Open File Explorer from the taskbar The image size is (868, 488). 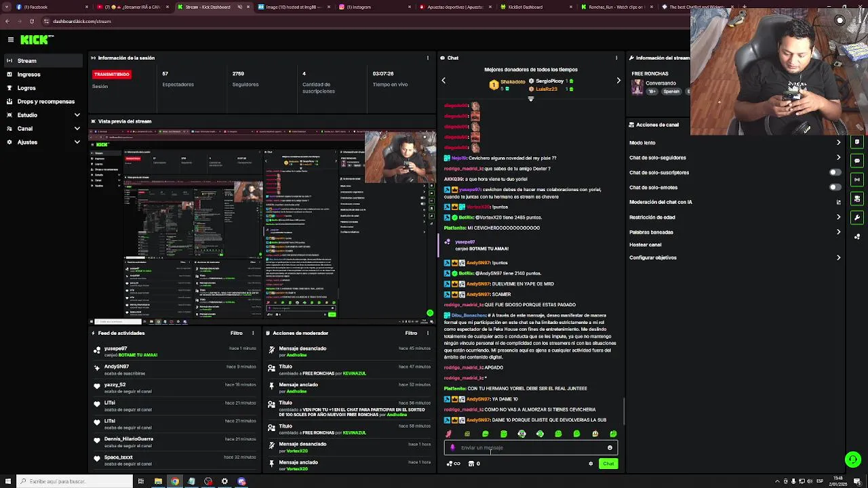click(158, 481)
